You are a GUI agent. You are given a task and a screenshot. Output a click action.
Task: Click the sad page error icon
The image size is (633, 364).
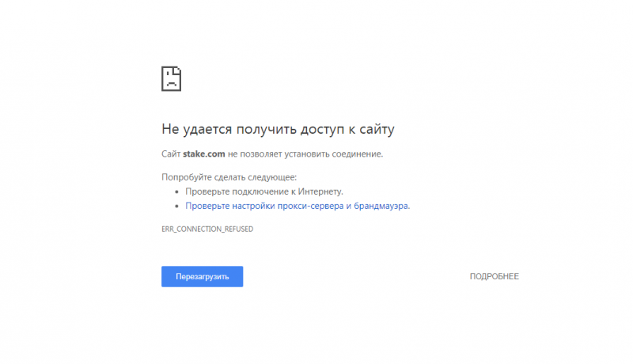pyautogui.click(x=171, y=78)
